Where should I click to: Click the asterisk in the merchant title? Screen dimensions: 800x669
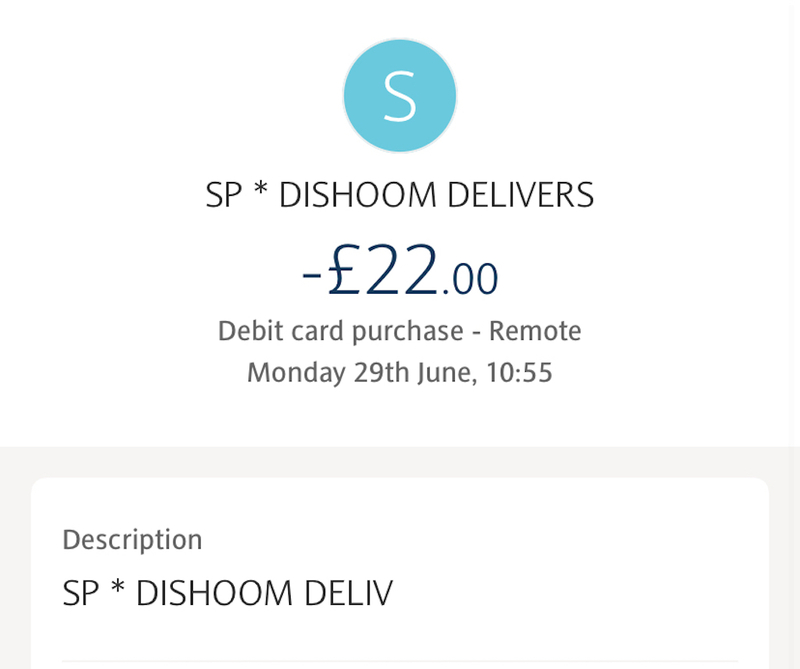click(261, 193)
